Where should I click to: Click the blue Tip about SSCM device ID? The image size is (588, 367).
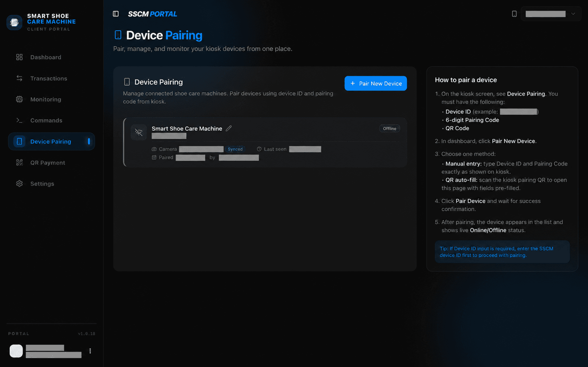[x=502, y=252]
